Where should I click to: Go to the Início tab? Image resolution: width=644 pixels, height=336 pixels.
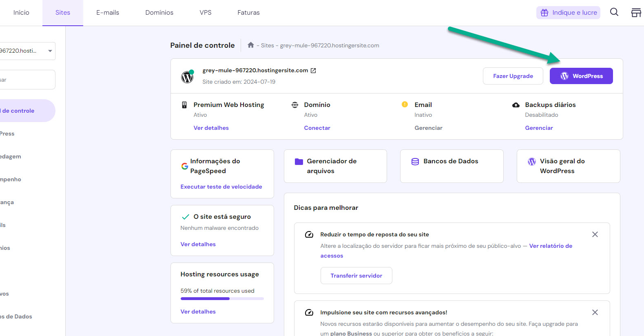pyautogui.click(x=21, y=13)
